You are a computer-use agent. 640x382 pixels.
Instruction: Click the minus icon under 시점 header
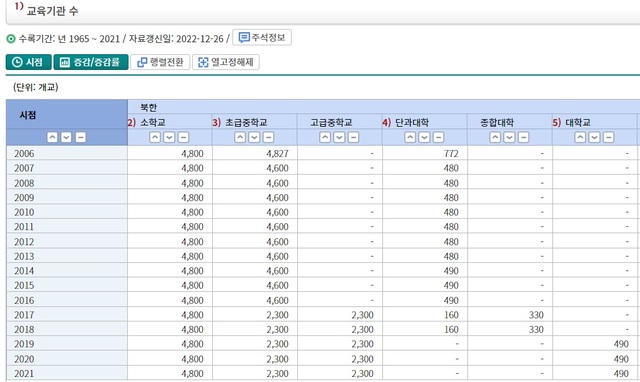80,138
